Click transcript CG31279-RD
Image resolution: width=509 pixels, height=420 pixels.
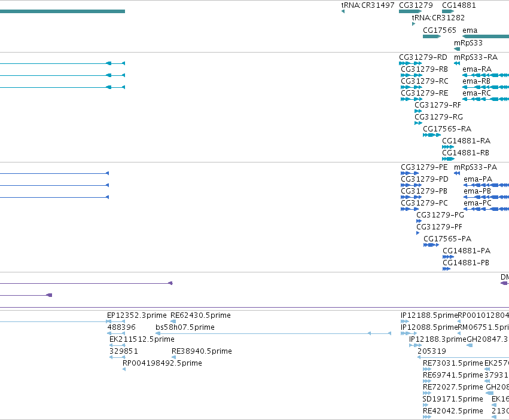[423, 57]
